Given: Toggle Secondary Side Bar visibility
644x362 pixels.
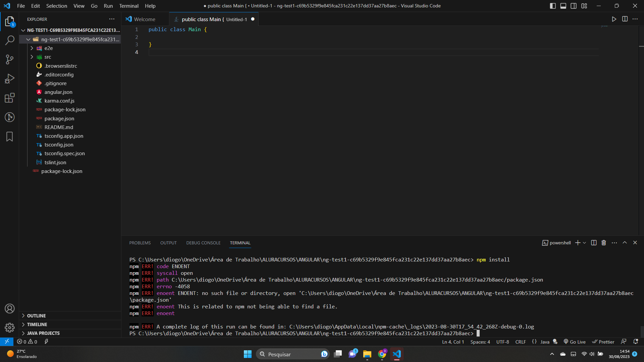Looking at the screenshot, I should coord(574,6).
